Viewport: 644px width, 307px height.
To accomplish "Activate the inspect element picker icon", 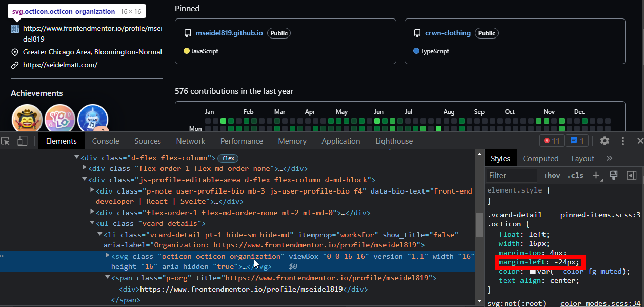I will 6,141.
